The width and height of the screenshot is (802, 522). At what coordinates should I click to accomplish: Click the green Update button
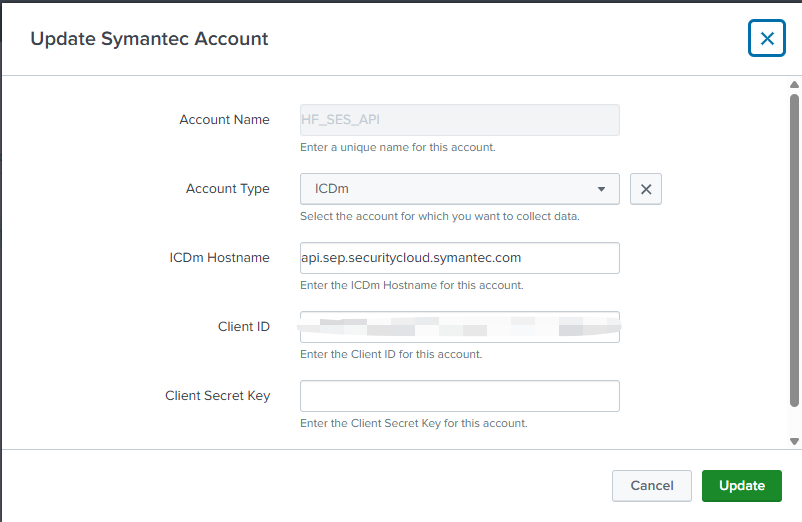(x=742, y=486)
